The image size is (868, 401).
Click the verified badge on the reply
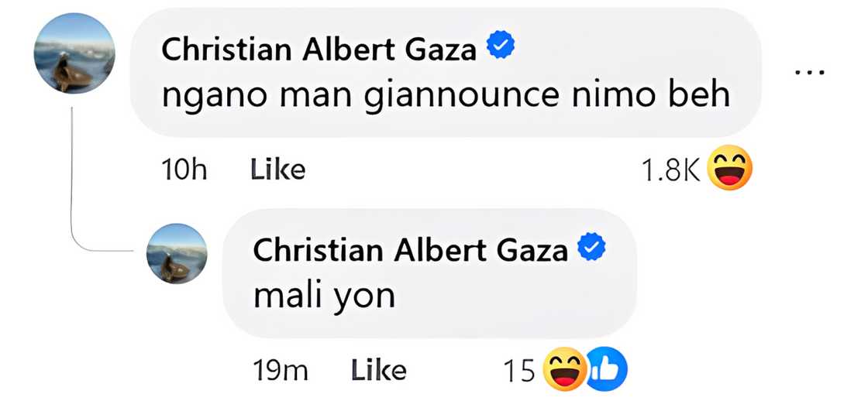[593, 248]
